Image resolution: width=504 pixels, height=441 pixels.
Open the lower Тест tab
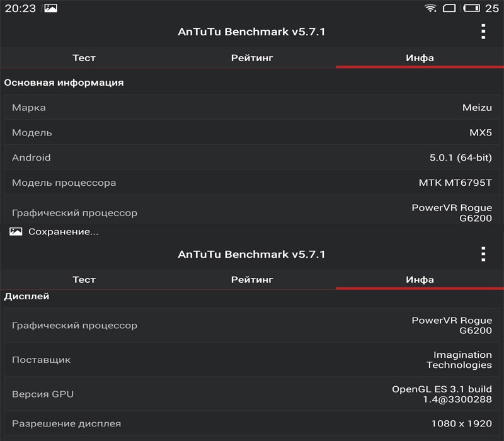tap(84, 280)
